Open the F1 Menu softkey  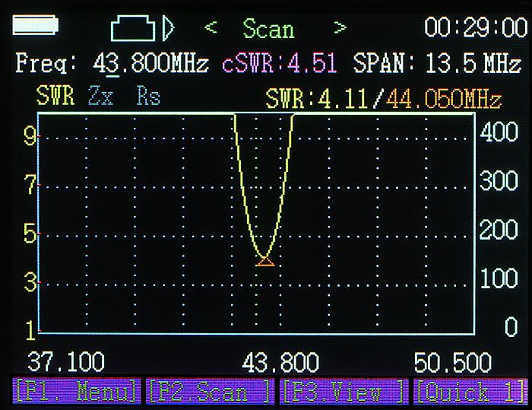[x=77, y=392]
